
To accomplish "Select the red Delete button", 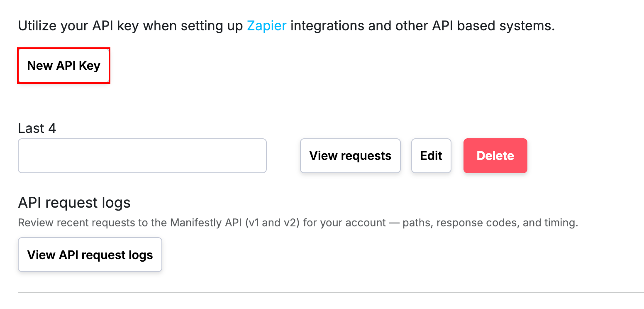I will pyautogui.click(x=495, y=156).
